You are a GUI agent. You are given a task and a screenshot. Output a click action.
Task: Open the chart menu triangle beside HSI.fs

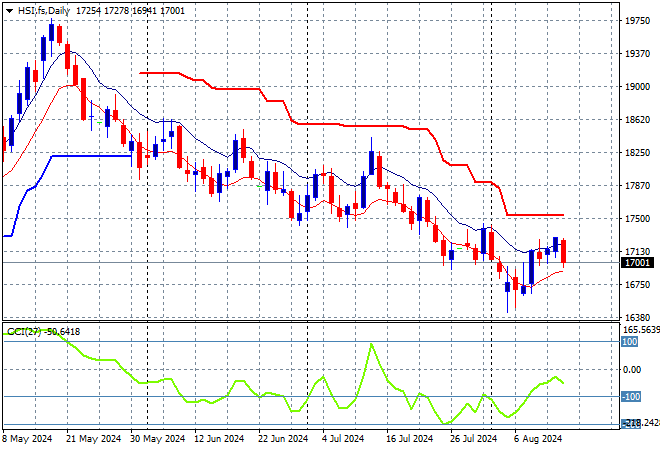coord(9,11)
